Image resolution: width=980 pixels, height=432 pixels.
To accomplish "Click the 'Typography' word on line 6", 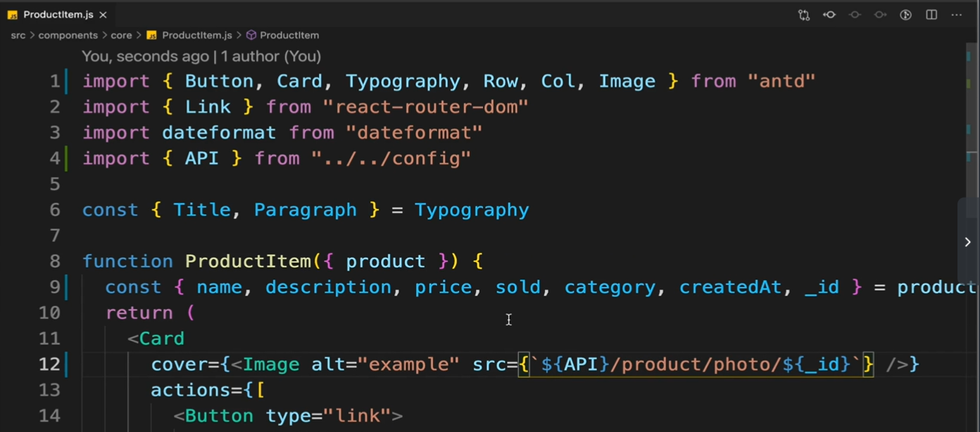I will click(472, 210).
